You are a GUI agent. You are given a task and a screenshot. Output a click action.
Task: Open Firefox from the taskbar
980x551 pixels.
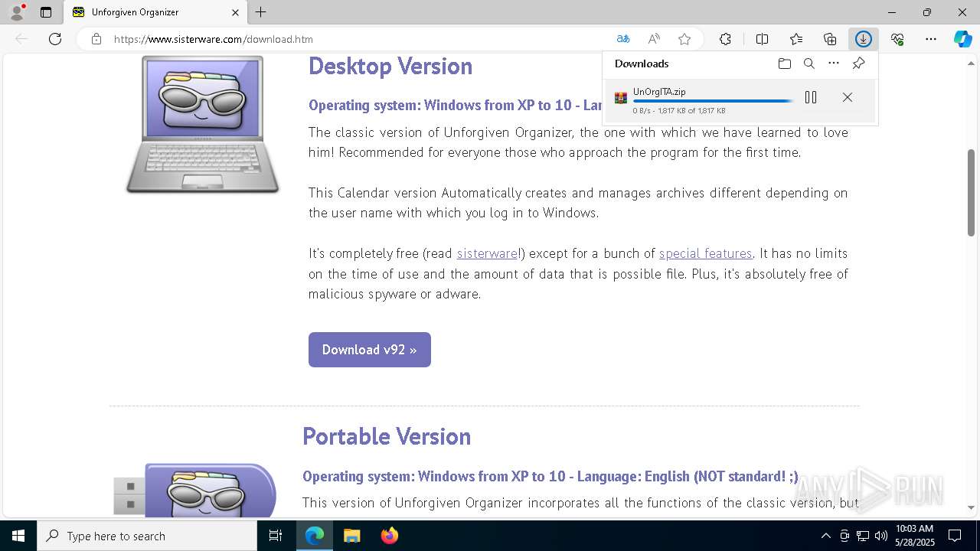tap(389, 536)
